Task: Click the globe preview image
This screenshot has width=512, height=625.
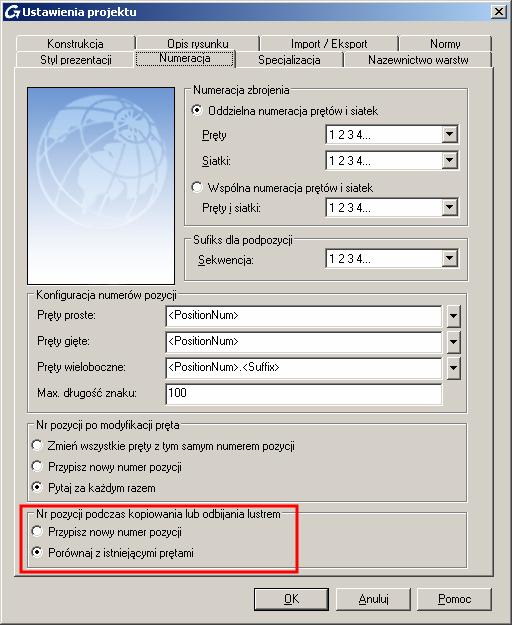Action: (101, 186)
